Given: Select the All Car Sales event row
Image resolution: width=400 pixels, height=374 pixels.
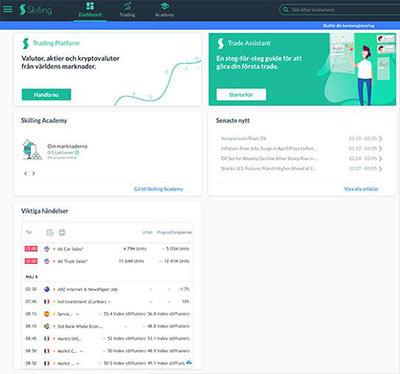Looking at the screenshot, I should pyautogui.click(x=107, y=249).
